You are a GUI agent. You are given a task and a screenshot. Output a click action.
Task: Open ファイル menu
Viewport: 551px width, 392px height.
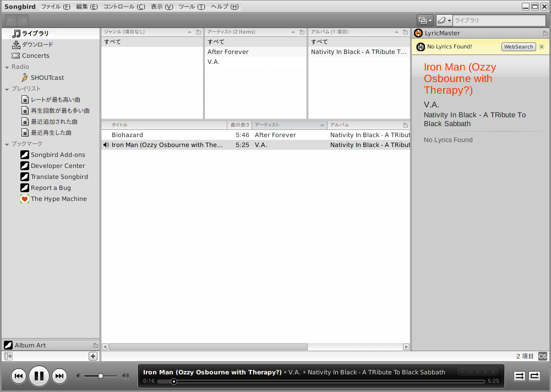click(x=56, y=7)
